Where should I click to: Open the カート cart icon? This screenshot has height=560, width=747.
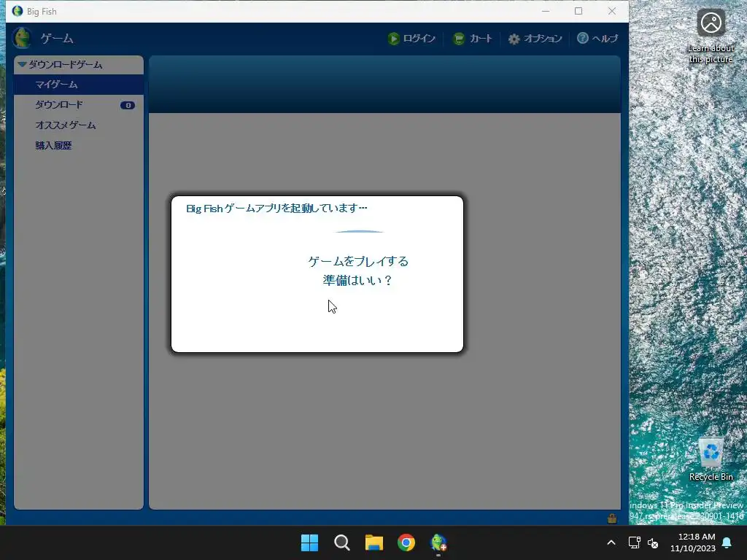pos(458,39)
